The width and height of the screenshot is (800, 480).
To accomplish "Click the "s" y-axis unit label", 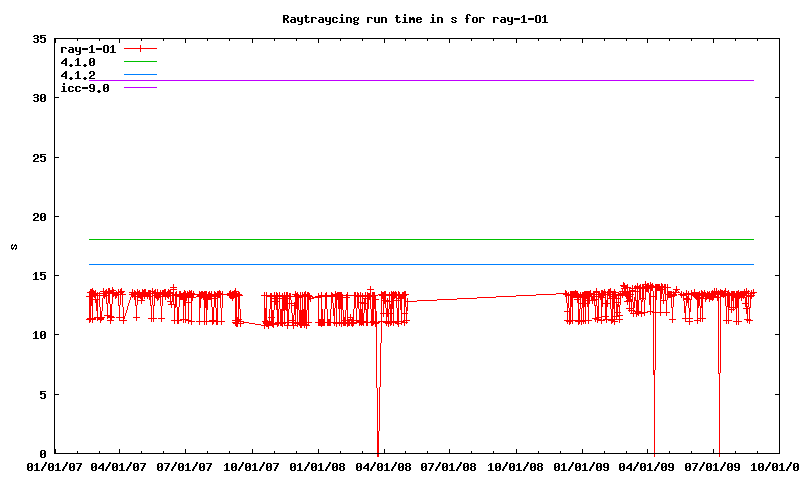I will (14, 246).
